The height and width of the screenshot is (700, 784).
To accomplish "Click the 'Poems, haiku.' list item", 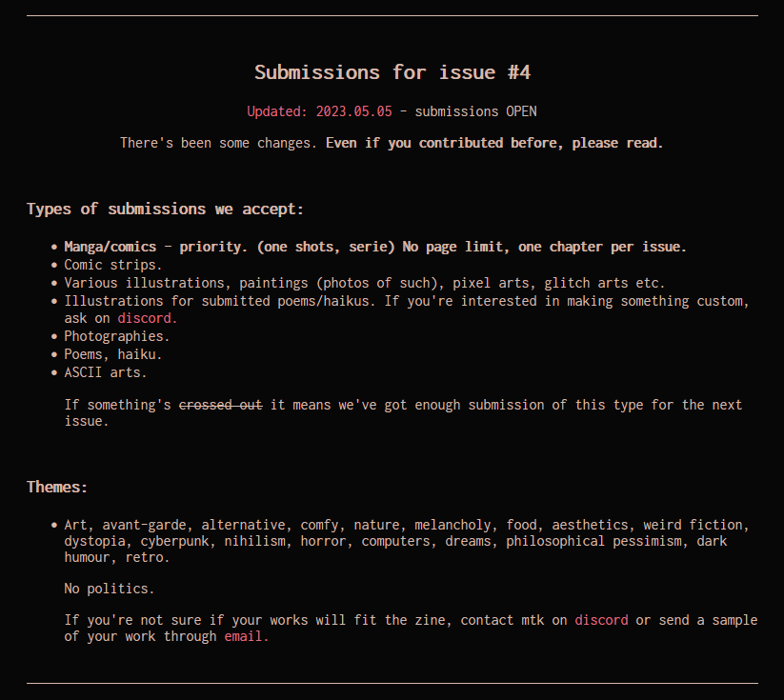I will 113,354.
